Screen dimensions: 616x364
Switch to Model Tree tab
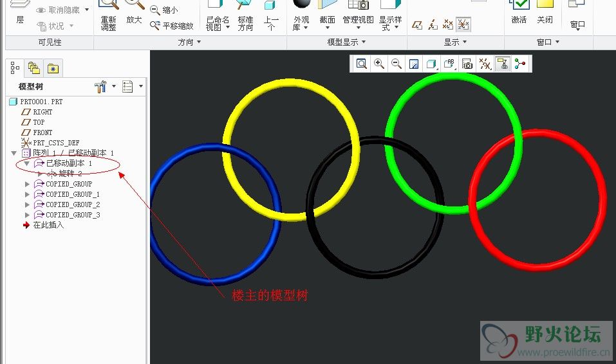(x=15, y=68)
